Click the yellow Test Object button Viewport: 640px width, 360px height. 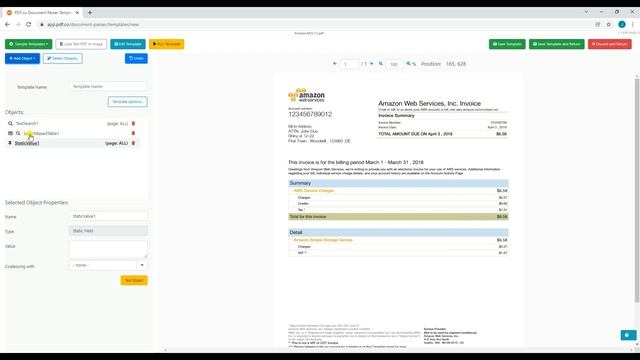pyautogui.click(x=134, y=280)
